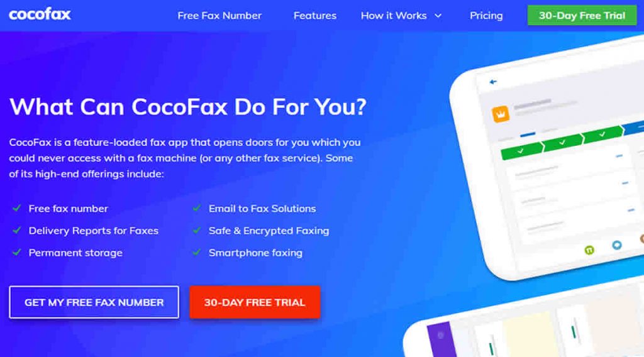Click the What Can CocoFax Do heading
The image size is (644, 357).
pyautogui.click(x=187, y=107)
